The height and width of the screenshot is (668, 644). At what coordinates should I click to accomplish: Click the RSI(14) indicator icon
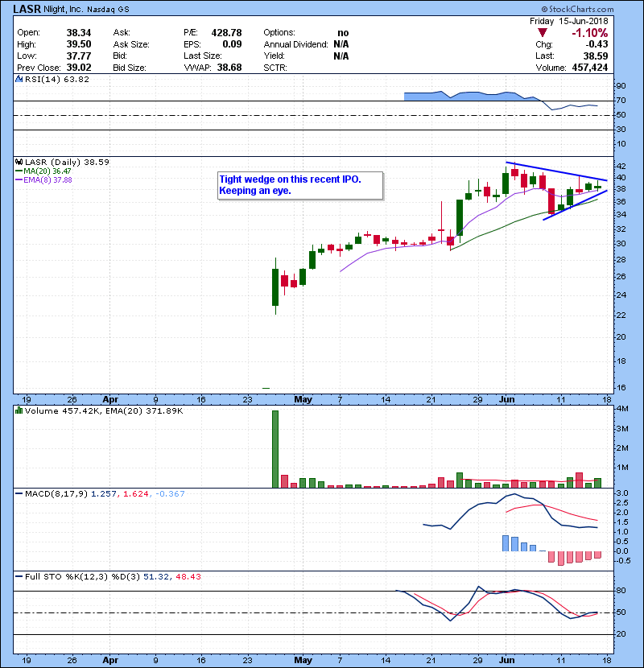tap(19, 79)
